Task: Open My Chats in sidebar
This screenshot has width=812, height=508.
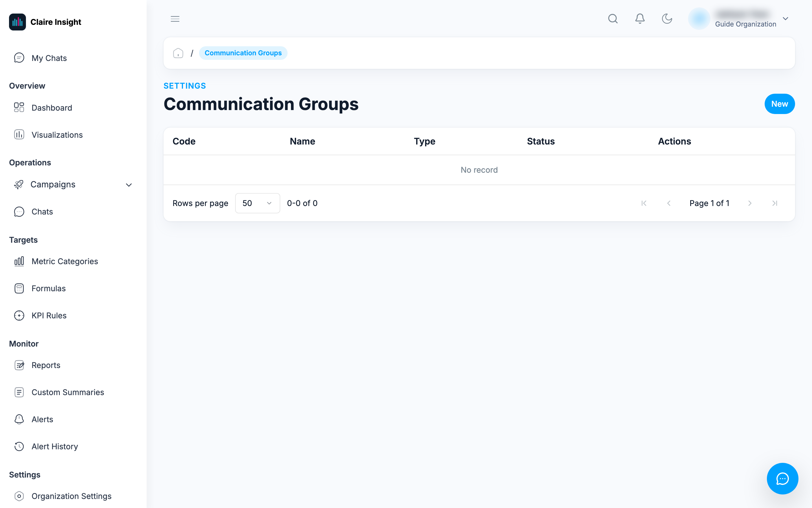Action: pyautogui.click(x=73, y=58)
